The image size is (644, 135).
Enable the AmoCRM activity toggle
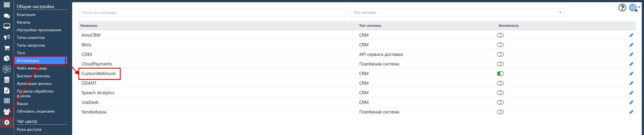coord(500,35)
